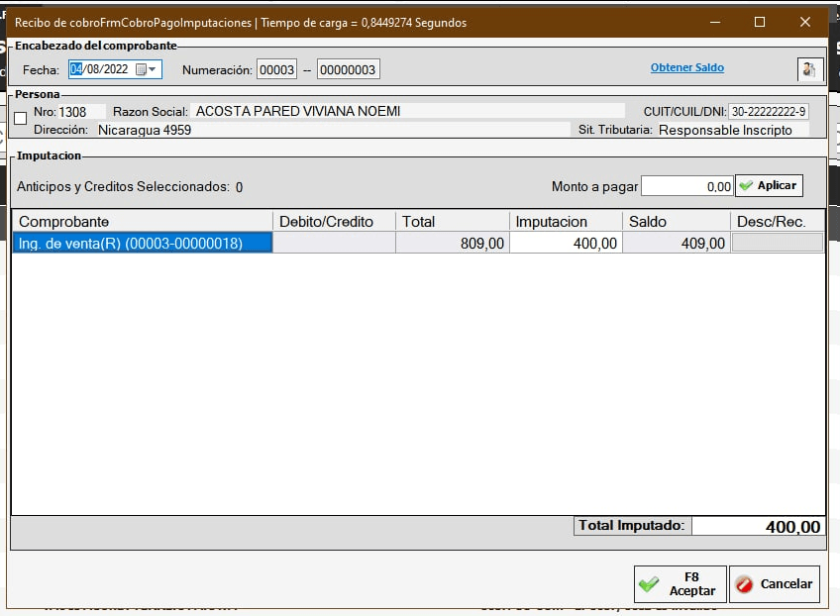The width and height of the screenshot is (840, 616).
Task: Click the green checkmark Aplicar button
Action: point(769,185)
